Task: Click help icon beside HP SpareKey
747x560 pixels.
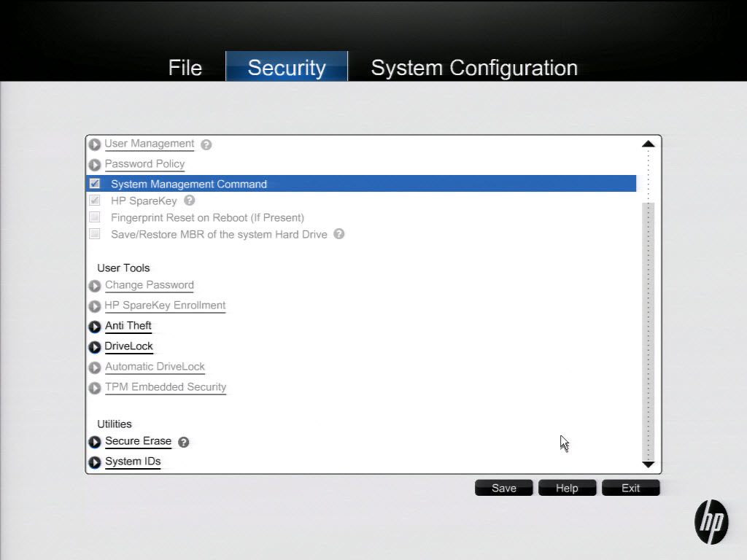Action: 190,201
